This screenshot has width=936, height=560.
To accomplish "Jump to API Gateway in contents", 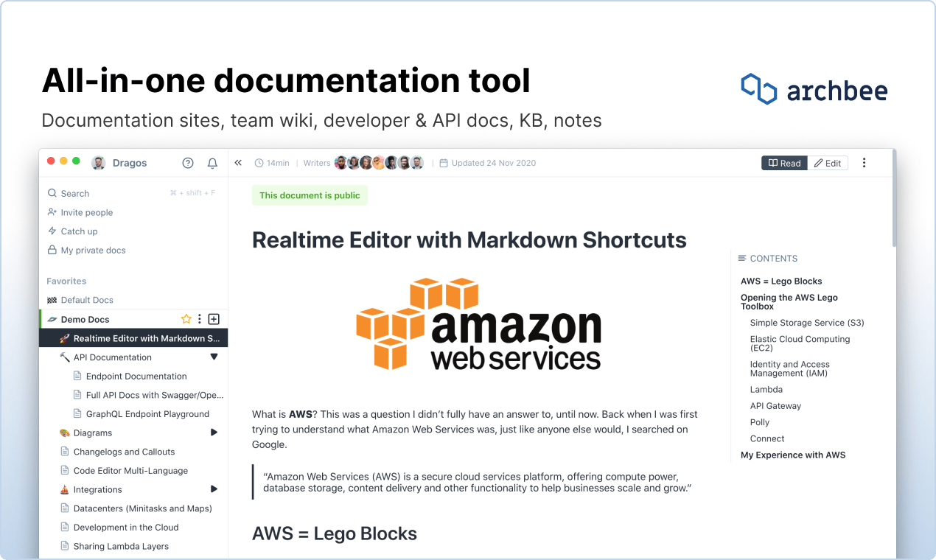I will pos(775,406).
